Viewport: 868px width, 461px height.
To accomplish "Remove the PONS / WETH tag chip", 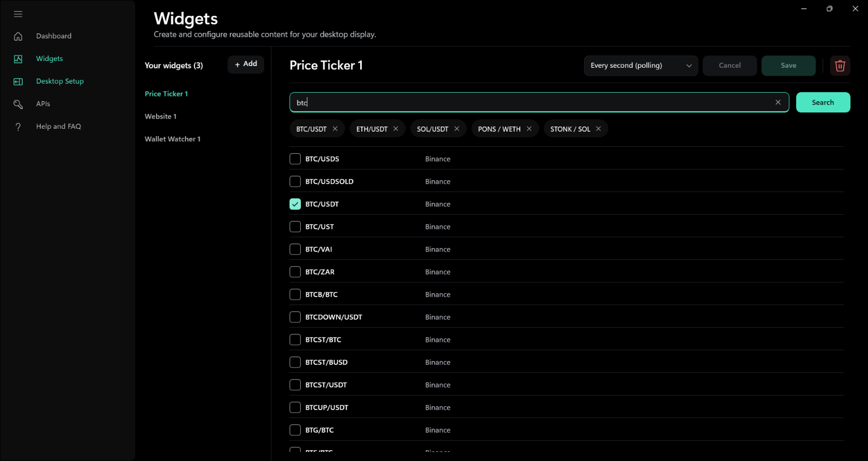I will coord(529,129).
